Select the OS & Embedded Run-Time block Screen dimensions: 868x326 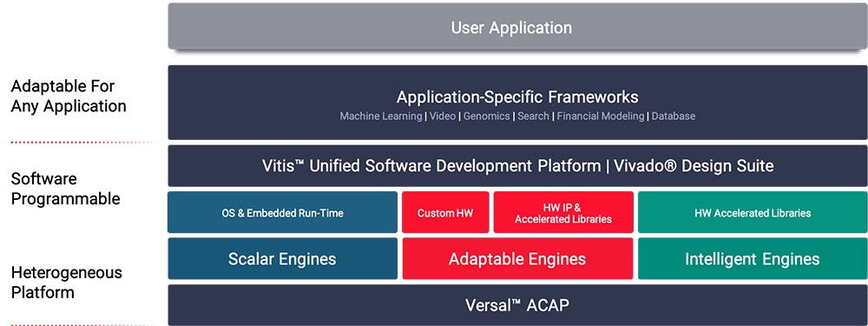(283, 212)
